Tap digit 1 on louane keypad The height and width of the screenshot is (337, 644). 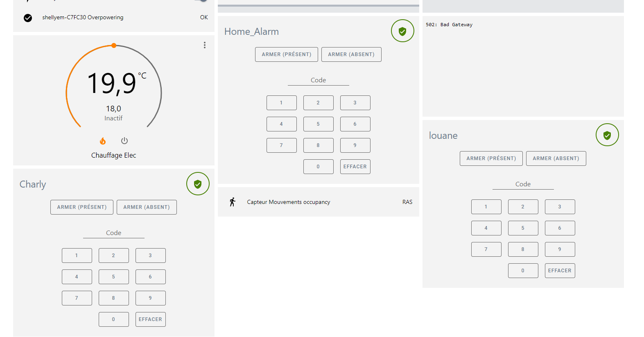pos(486,207)
